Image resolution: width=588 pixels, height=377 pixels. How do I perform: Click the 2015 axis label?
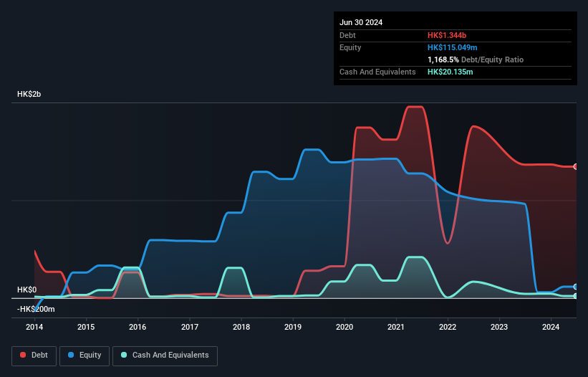86,327
